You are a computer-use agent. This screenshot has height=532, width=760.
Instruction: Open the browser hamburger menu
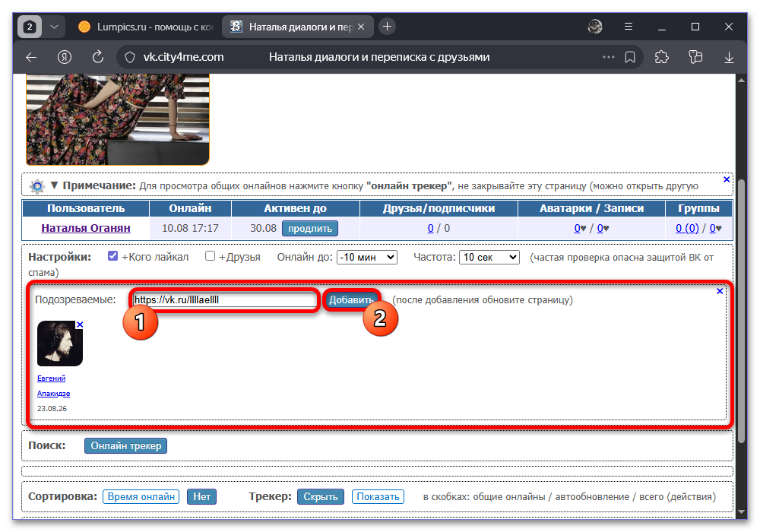pos(629,27)
